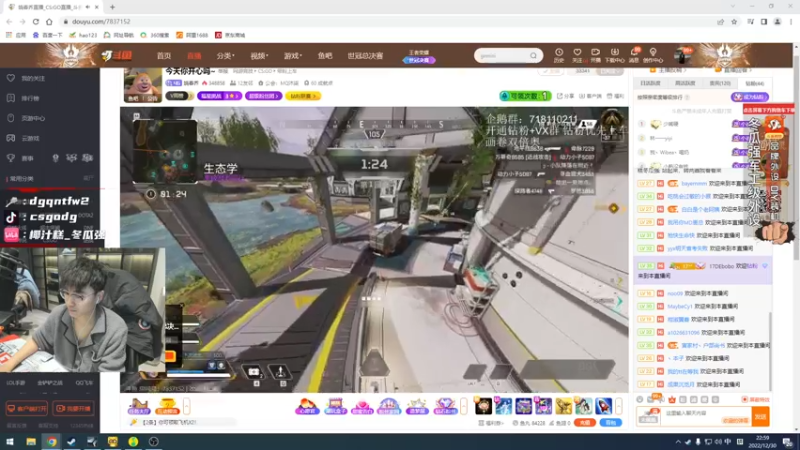
Task: Open Steam from the taskbar
Action: [x=71, y=442]
